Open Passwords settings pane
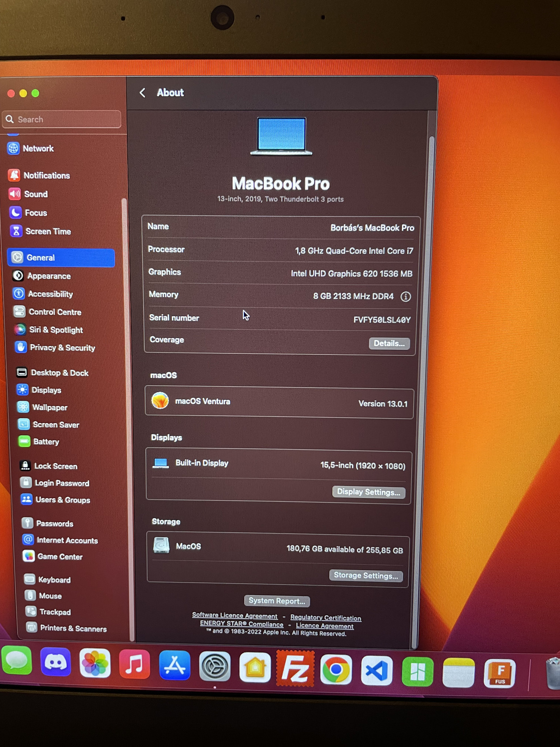Viewport: 560px width, 747px height. (x=48, y=523)
